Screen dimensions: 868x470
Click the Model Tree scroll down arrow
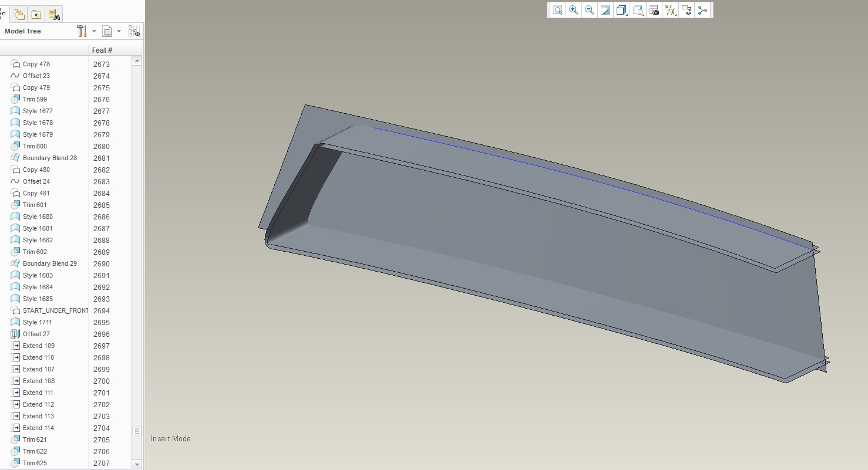point(137,464)
